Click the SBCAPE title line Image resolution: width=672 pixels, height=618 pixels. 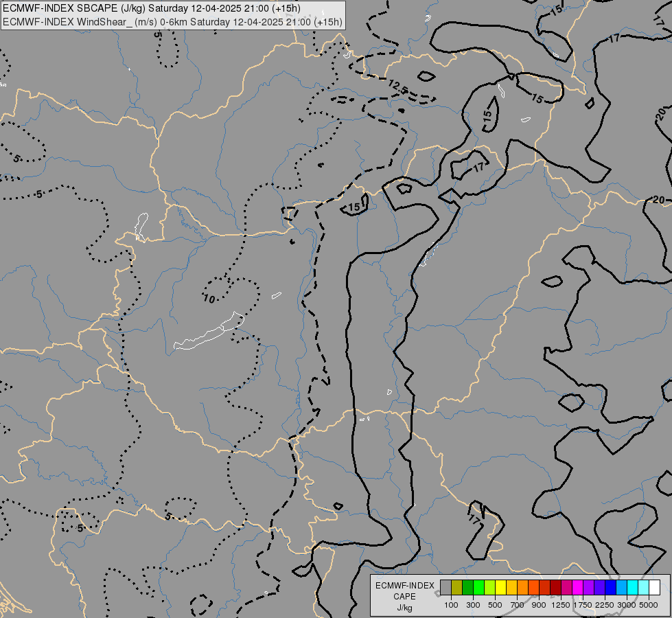[x=152, y=8]
